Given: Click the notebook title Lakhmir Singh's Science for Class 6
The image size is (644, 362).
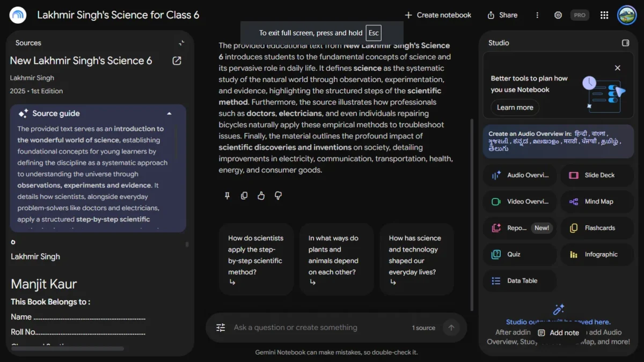Looking at the screenshot, I should (118, 15).
